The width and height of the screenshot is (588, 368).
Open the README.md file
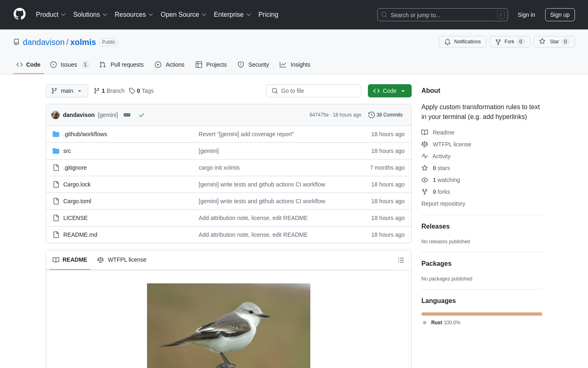pos(80,235)
